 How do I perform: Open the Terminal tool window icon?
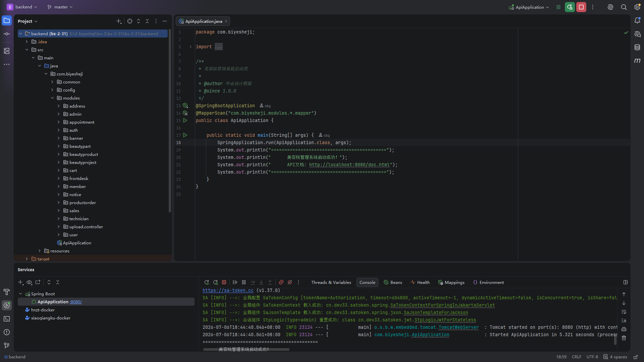[7, 319]
